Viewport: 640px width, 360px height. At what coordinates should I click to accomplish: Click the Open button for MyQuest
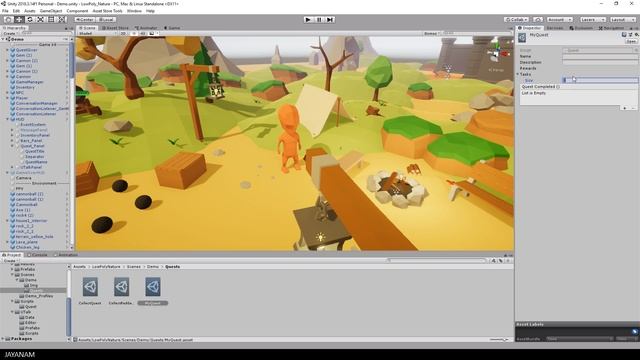point(631,41)
